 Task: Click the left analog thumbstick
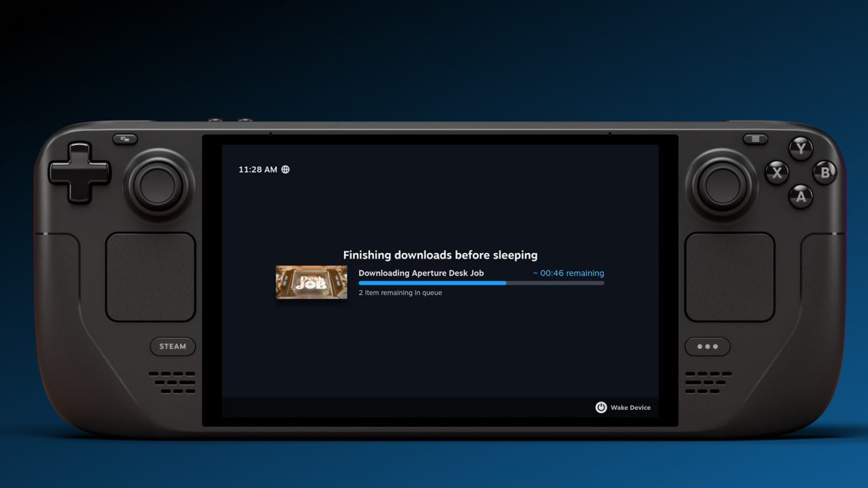158,185
